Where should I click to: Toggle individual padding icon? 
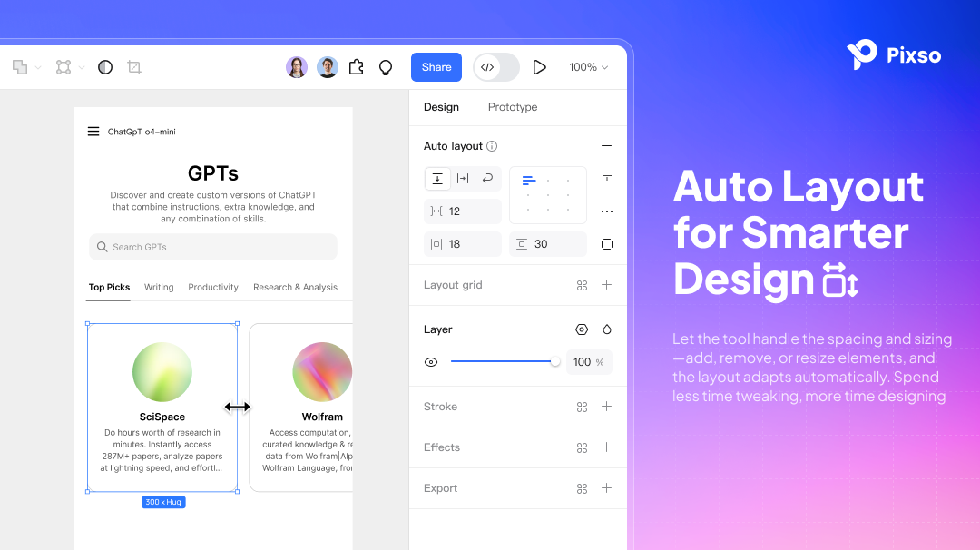coord(606,244)
